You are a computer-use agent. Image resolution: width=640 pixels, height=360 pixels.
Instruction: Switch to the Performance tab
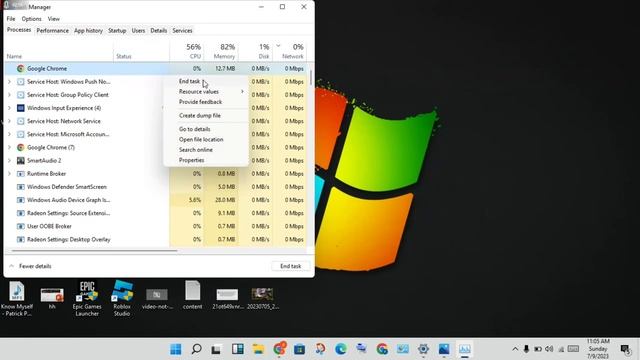[x=53, y=31]
